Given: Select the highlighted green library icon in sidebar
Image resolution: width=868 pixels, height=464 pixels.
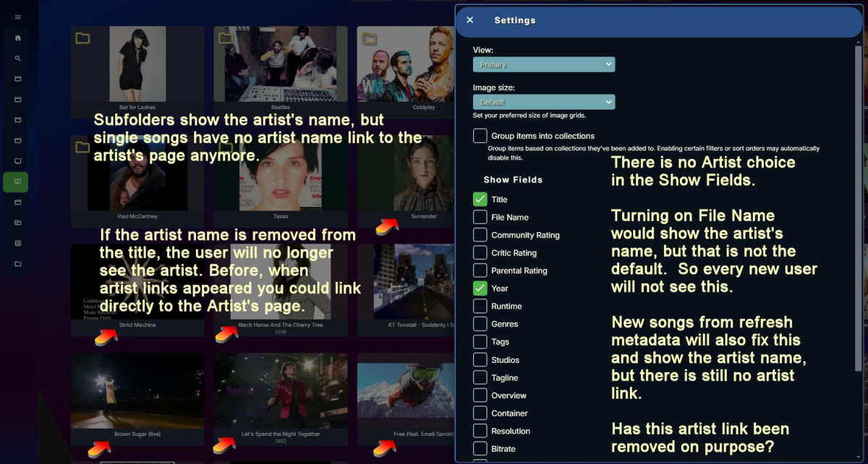Looking at the screenshot, I should pos(16,181).
